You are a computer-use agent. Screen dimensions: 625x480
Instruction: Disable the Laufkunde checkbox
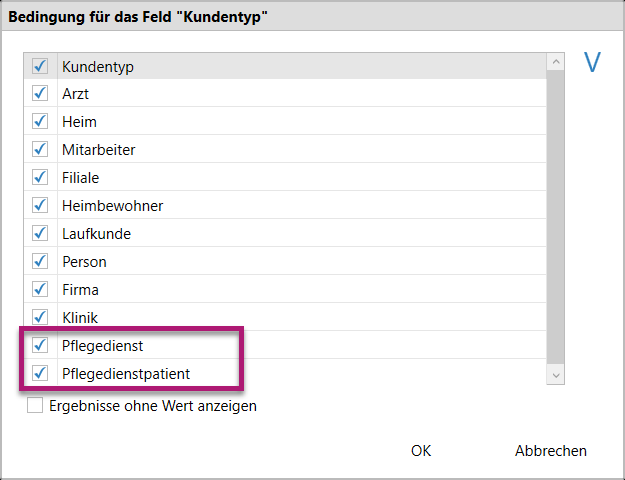[41, 234]
